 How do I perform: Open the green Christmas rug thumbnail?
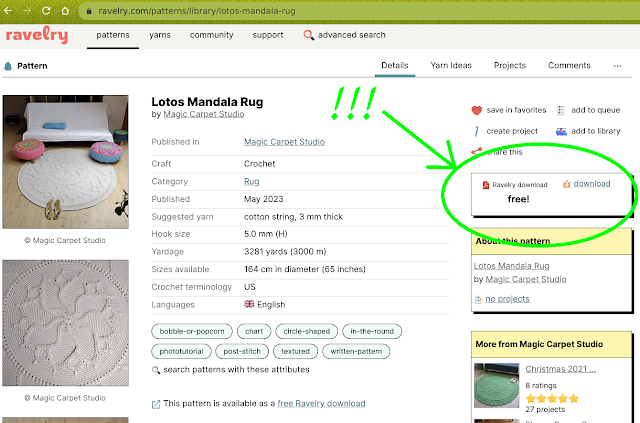coord(496,385)
